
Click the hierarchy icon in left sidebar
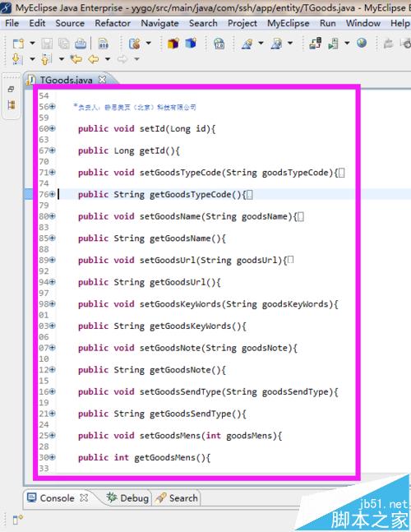(x=12, y=105)
